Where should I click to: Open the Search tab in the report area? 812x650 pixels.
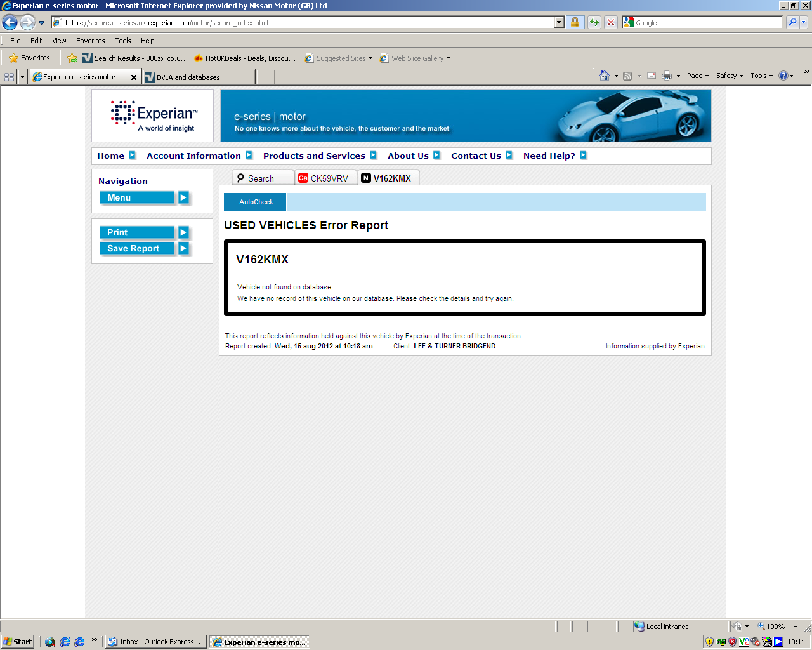click(x=261, y=178)
